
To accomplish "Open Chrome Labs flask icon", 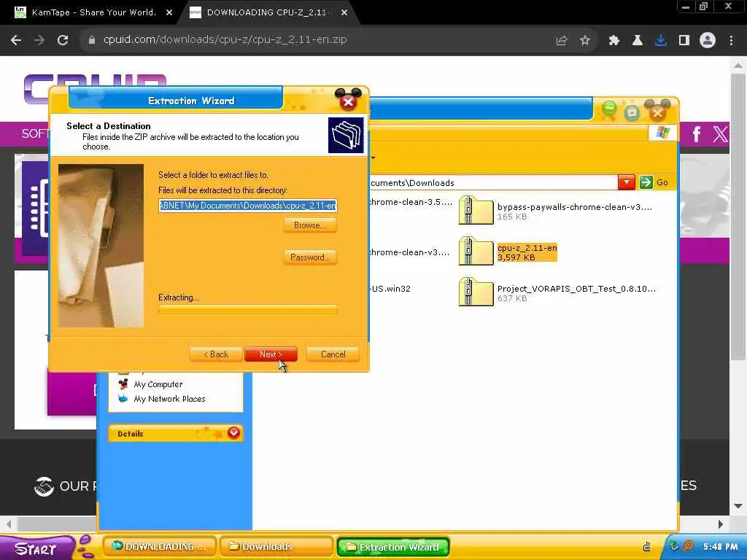I will coord(638,41).
